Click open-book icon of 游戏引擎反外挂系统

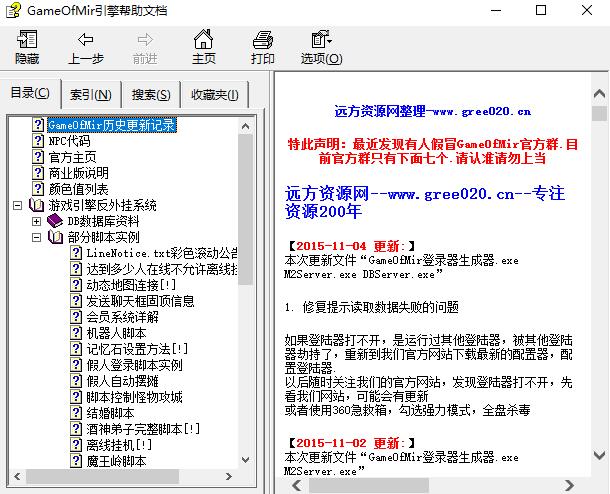[36, 205]
